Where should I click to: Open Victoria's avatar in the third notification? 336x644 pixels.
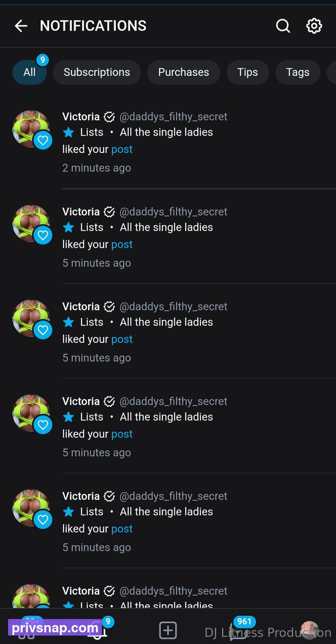(x=31, y=319)
